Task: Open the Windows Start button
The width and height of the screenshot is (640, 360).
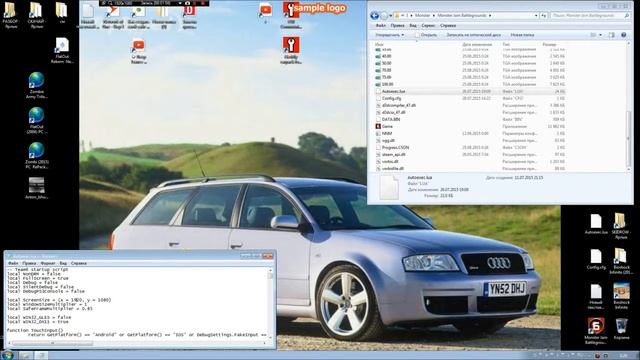Action: pyautogui.click(x=7, y=355)
